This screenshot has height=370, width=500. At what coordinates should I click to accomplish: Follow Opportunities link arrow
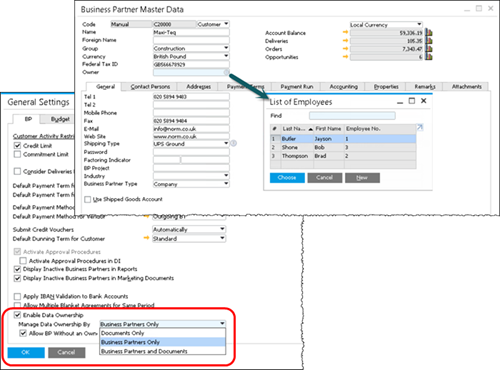coord(345,56)
